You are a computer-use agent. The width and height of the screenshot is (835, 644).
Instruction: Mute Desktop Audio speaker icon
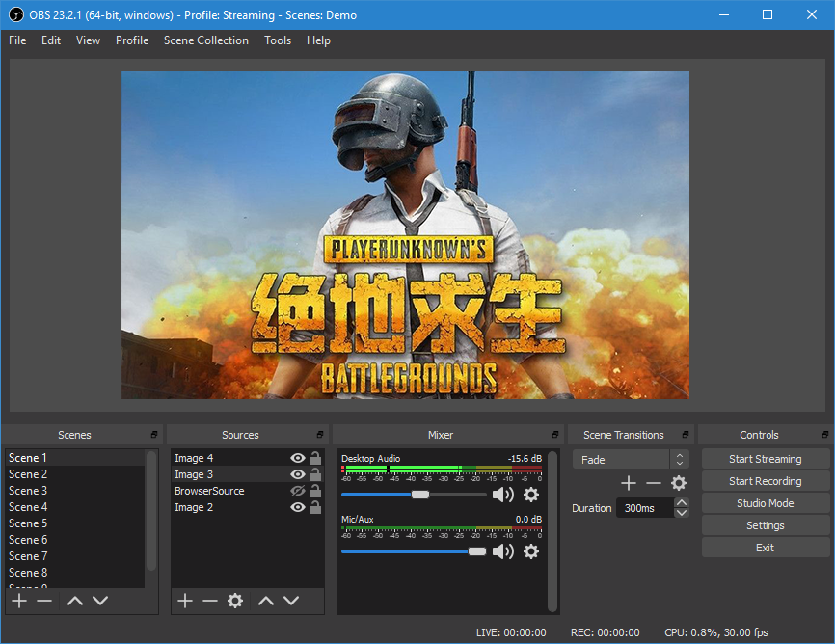[x=502, y=495]
